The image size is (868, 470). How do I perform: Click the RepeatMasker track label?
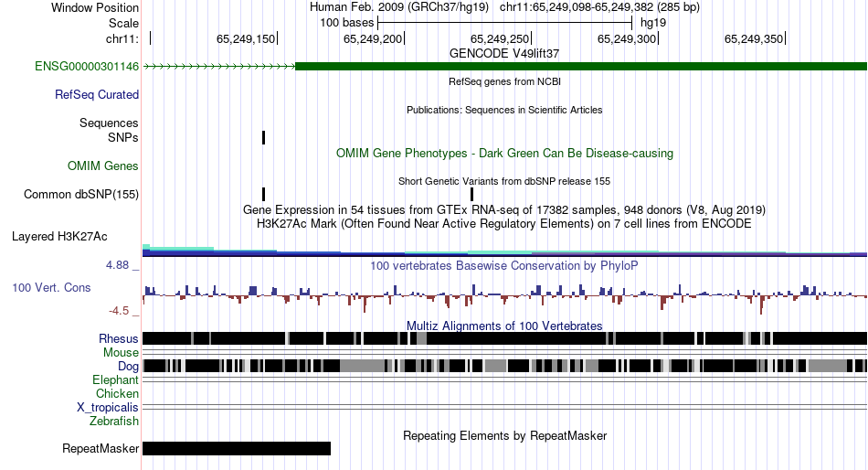[x=101, y=448]
